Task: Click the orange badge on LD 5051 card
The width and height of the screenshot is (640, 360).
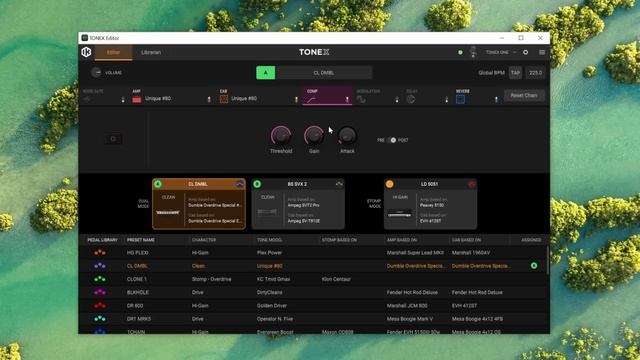Action: (389, 184)
